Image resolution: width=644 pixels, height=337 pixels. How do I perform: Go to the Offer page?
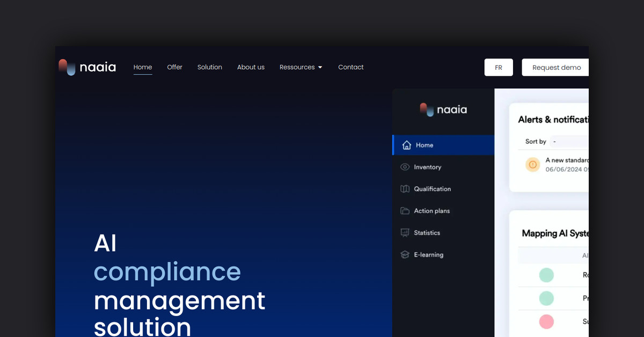click(x=174, y=67)
